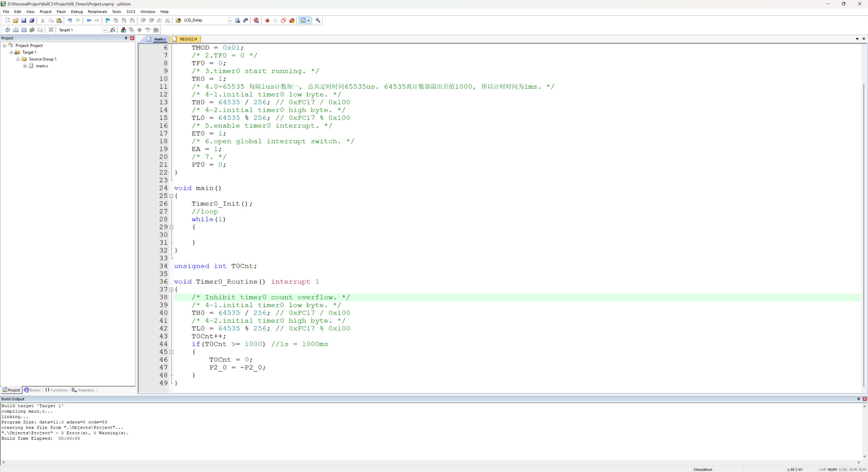Undo the last edit
The image size is (868, 472).
pos(70,20)
